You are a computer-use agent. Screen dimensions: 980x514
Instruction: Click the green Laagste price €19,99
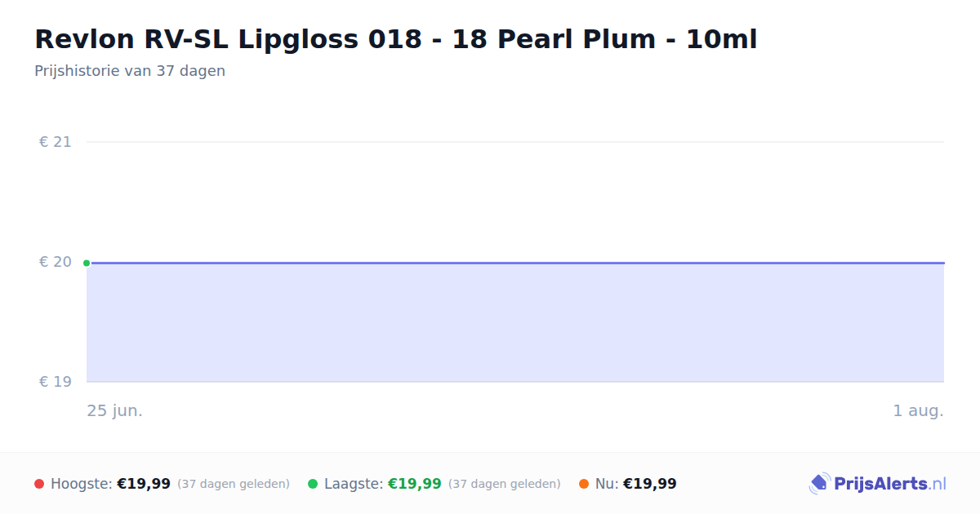pos(415,484)
